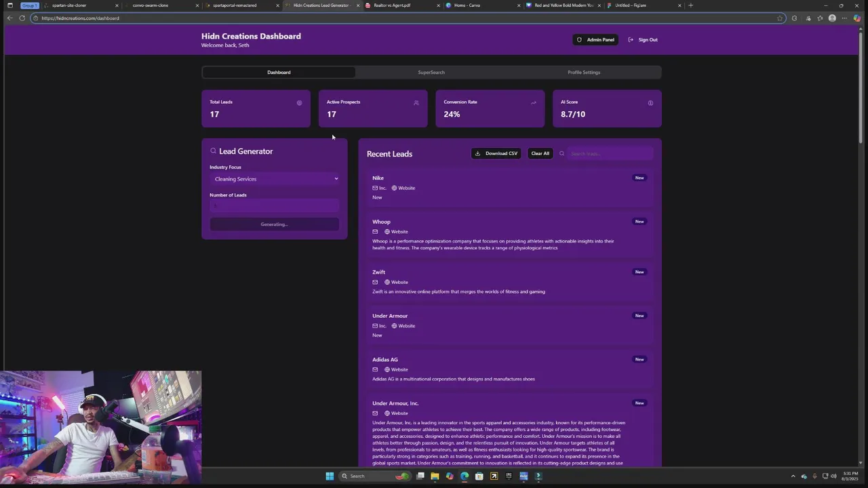The width and height of the screenshot is (868, 488).
Task: Switch to the Dashboard tab
Action: [x=279, y=73]
